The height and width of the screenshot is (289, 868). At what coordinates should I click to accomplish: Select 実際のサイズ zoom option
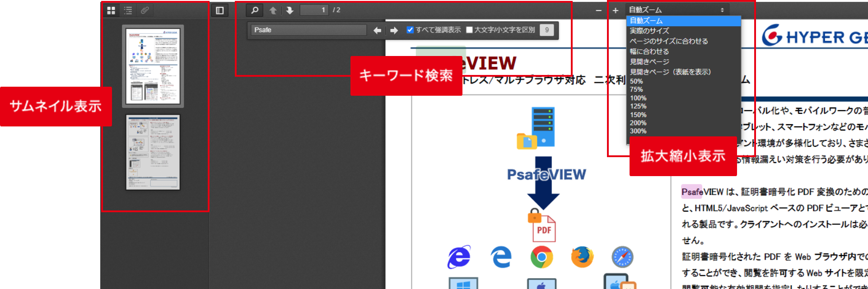click(684, 31)
